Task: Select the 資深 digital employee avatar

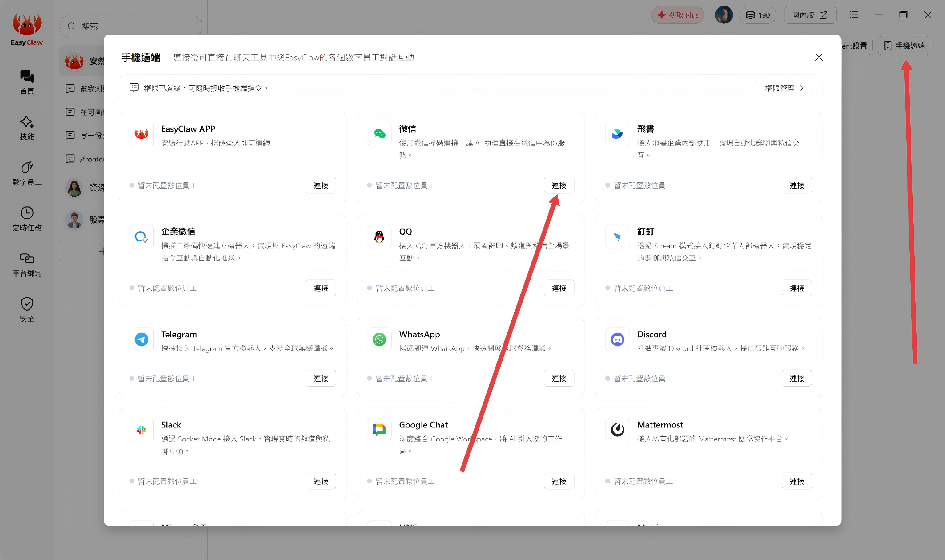Action: 74,188
